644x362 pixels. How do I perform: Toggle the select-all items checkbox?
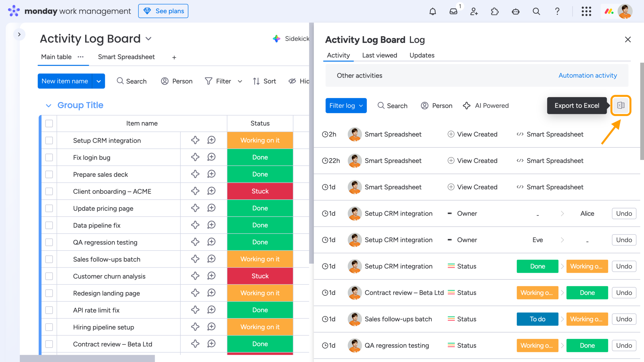coord(49,123)
